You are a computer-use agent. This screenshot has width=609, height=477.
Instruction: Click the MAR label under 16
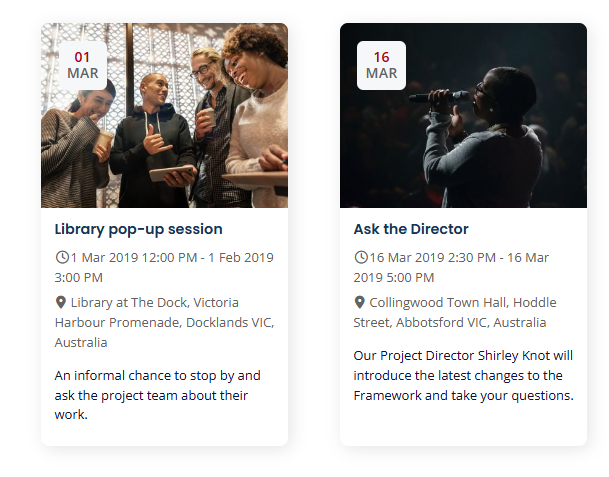click(x=381, y=73)
